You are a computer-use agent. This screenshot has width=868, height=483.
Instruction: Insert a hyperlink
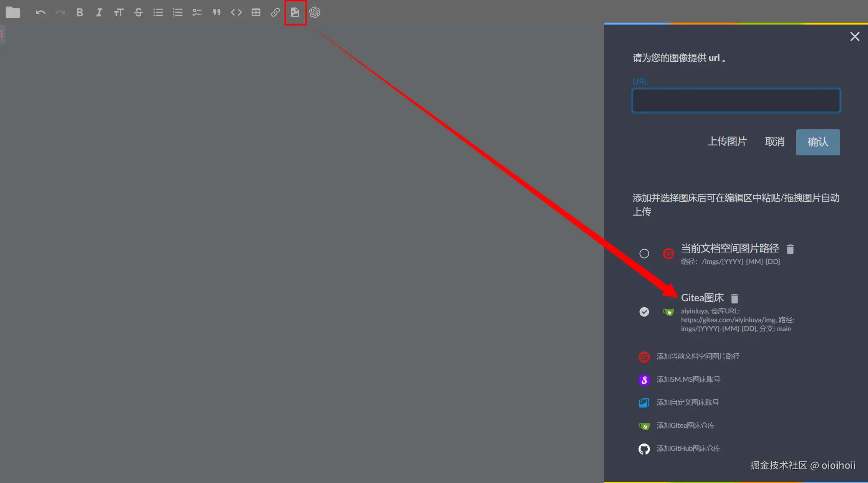click(x=275, y=13)
